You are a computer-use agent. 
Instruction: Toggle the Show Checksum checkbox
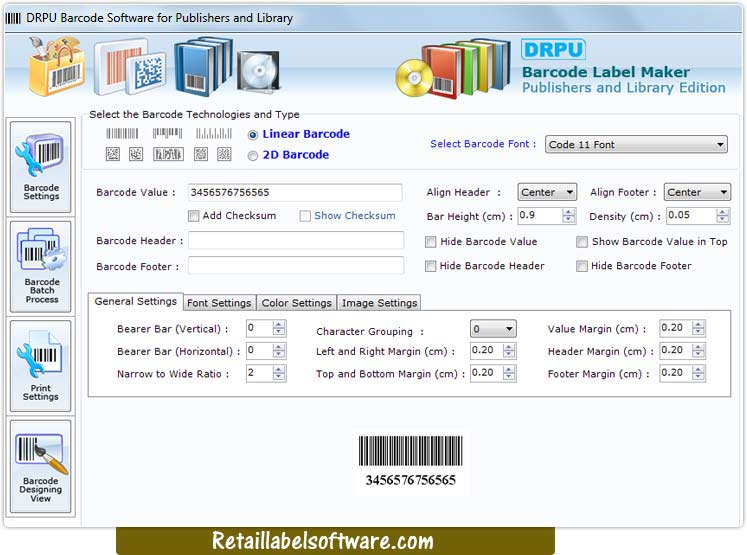point(305,216)
